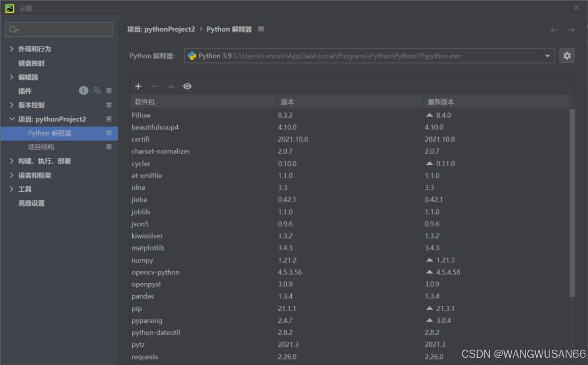Click the upgrade arrow for Pillow 8.4.0

(x=429, y=115)
